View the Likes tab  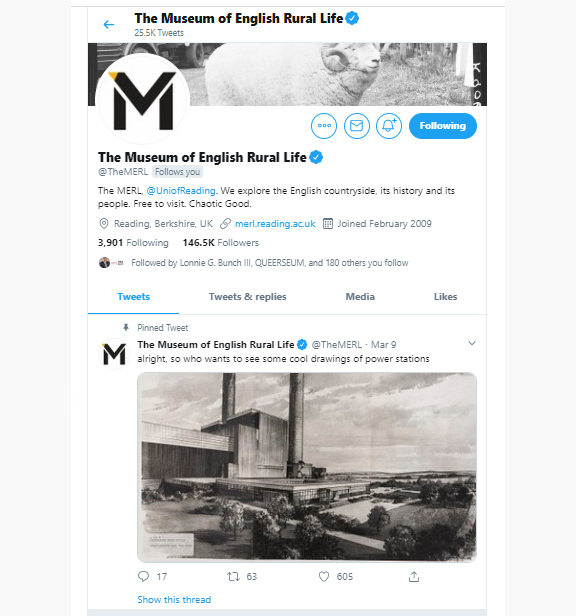click(446, 297)
